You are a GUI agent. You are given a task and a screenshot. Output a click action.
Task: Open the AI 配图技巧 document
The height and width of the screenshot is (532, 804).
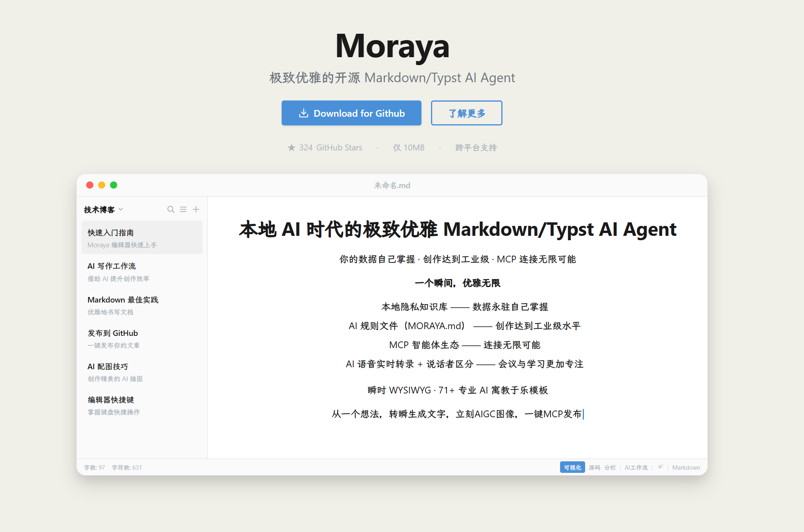(x=142, y=372)
